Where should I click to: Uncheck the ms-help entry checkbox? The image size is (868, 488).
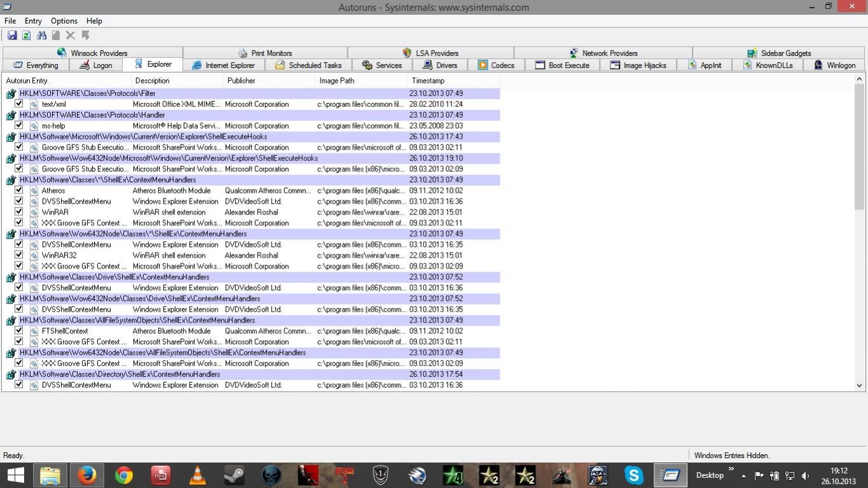(x=18, y=125)
